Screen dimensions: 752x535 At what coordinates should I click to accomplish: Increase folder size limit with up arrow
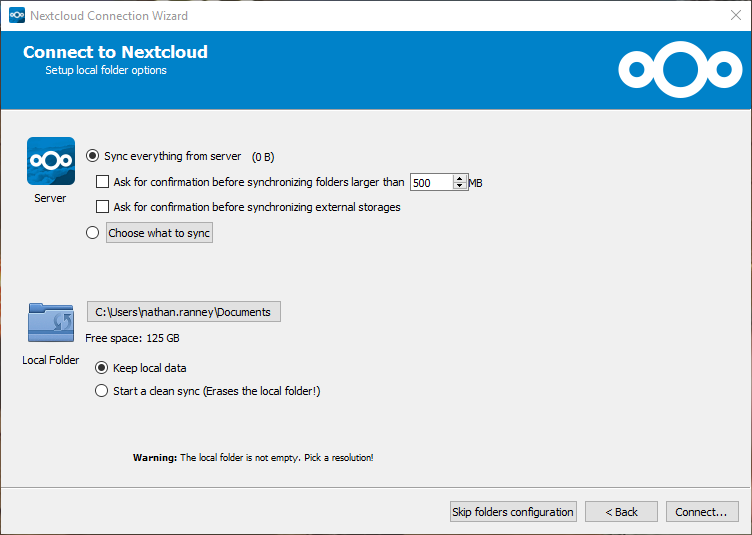460,178
